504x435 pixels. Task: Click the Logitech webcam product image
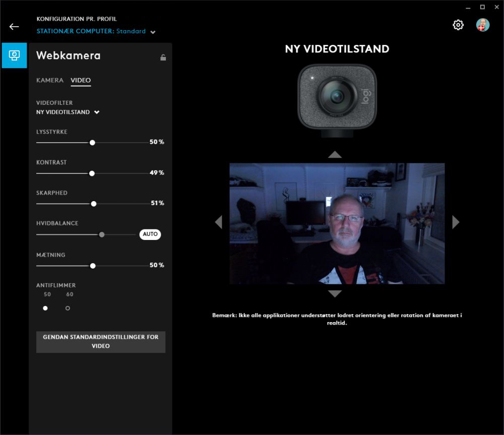(337, 100)
